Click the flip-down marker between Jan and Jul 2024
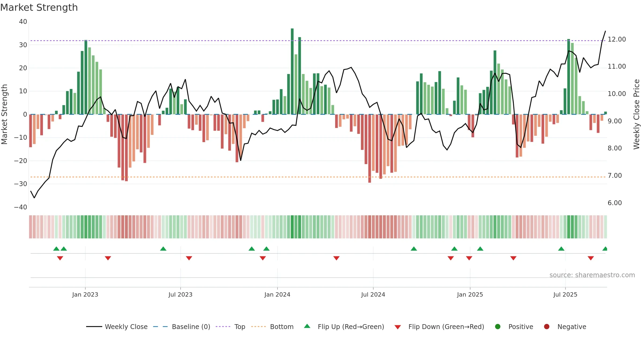644x362 pixels. point(336,258)
